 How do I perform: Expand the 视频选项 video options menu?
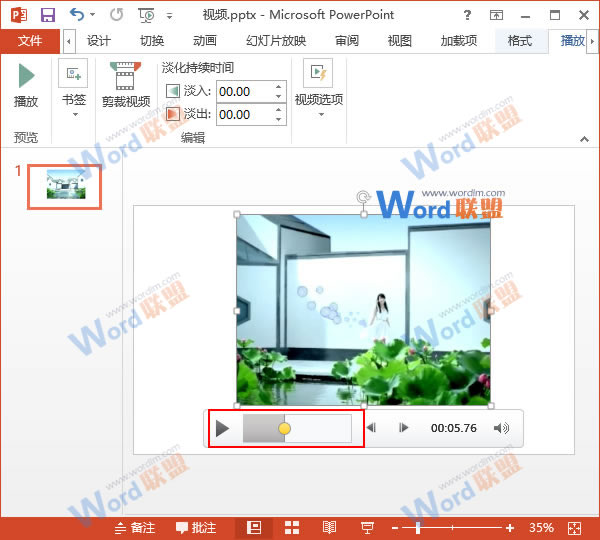318,89
